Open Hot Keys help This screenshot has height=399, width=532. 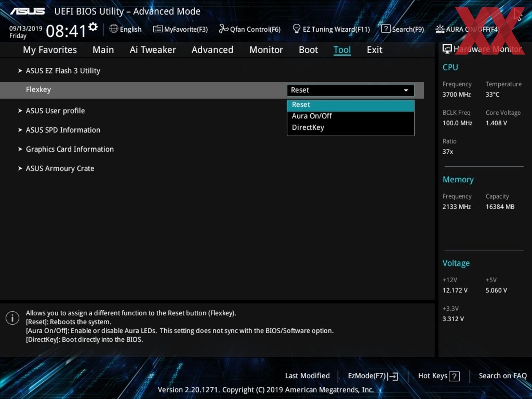(x=433, y=376)
